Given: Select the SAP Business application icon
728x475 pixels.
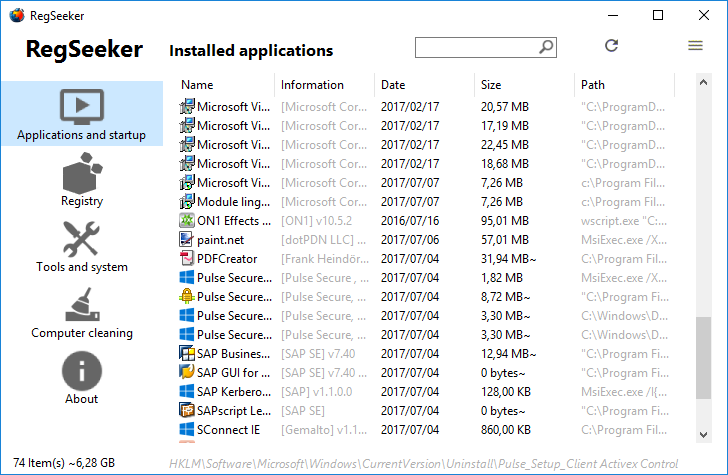Looking at the screenshot, I should click(x=187, y=353).
